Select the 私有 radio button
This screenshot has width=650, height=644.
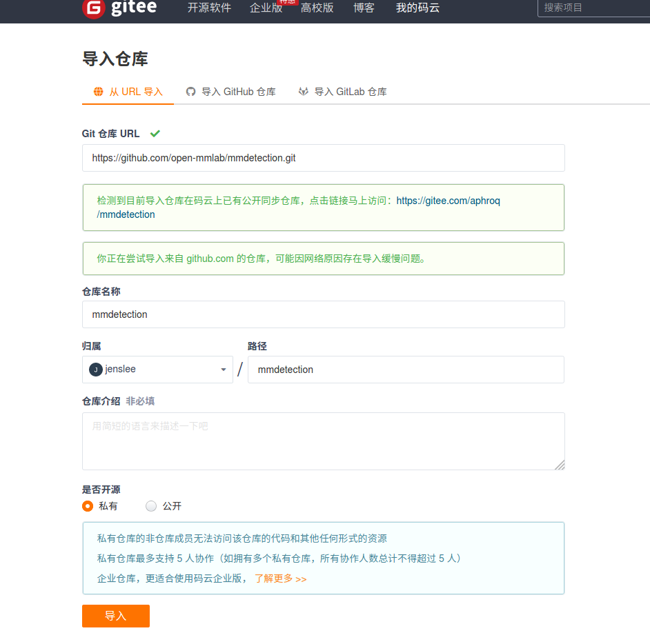(88, 506)
